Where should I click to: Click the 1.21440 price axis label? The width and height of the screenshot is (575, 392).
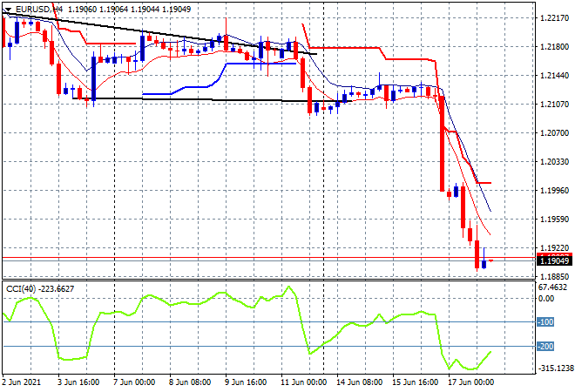pos(555,76)
